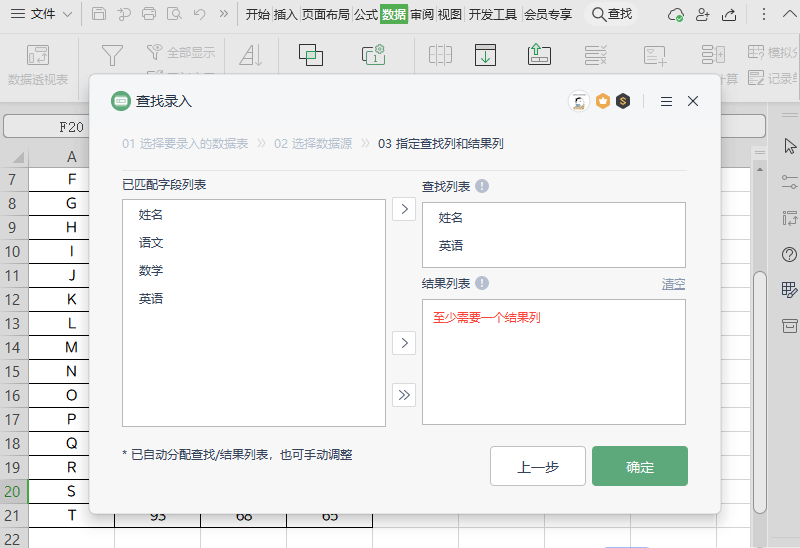Click the 确定 button

pyautogui.click(x=639, y=467)
